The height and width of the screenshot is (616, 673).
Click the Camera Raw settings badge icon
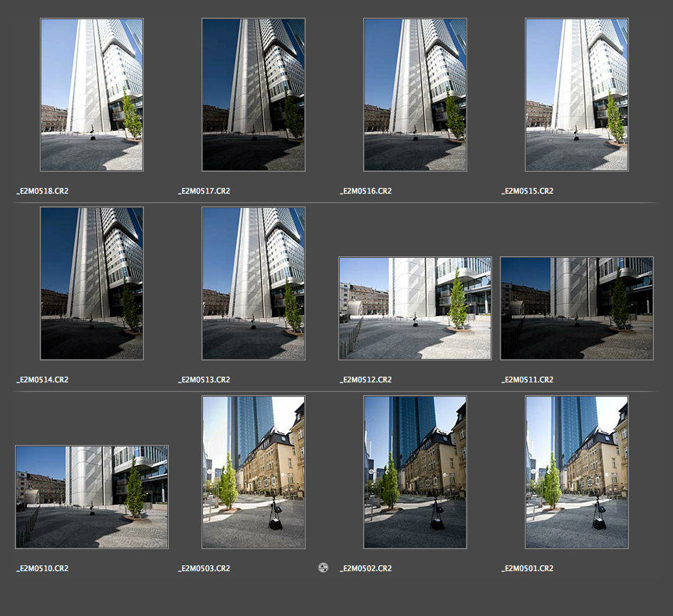pos(323,568)
